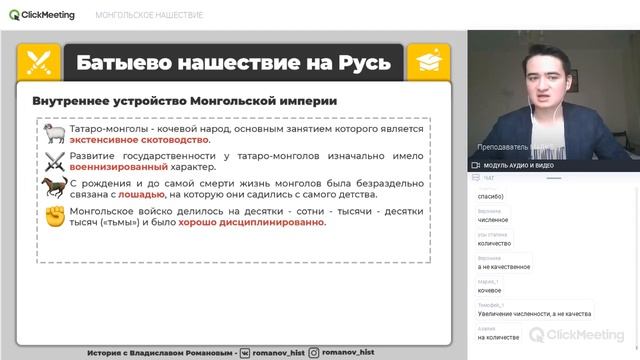Click the graduation cap icon on slide
Screen dimensions: 640x360
[x=429, y=62]
